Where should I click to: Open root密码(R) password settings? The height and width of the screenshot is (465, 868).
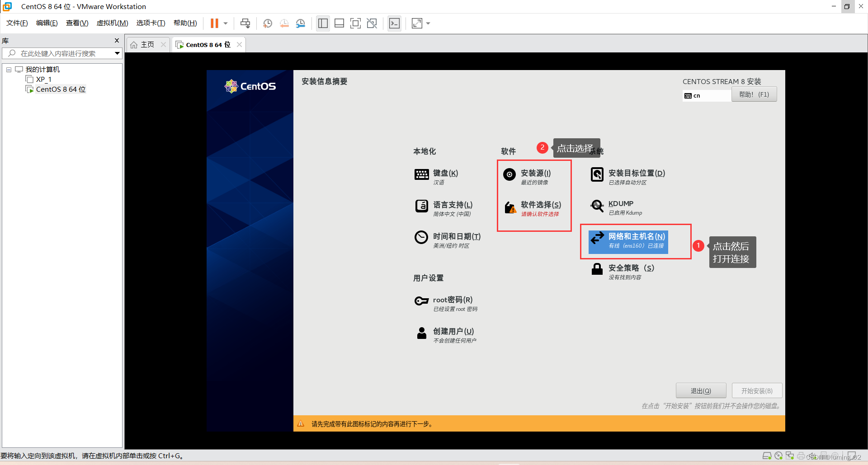pyautogui.click(x=446, y=303)
